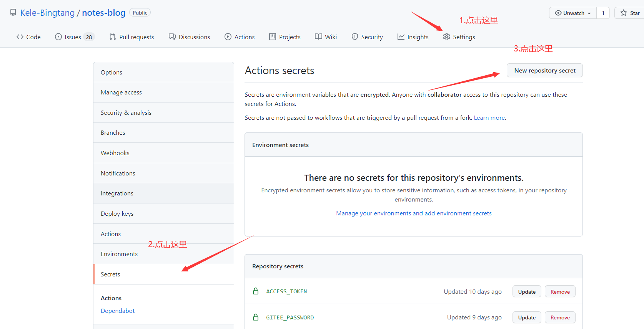The image size is (644, 329).
Task: Open Dependabot secrets link
Action: 118,311
